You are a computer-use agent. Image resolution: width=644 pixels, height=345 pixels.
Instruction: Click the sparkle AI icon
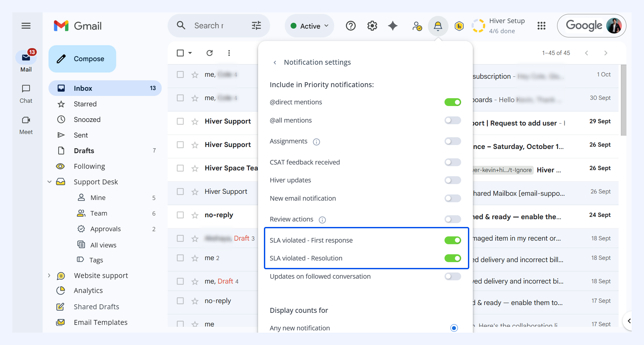(x=393, y=26)
